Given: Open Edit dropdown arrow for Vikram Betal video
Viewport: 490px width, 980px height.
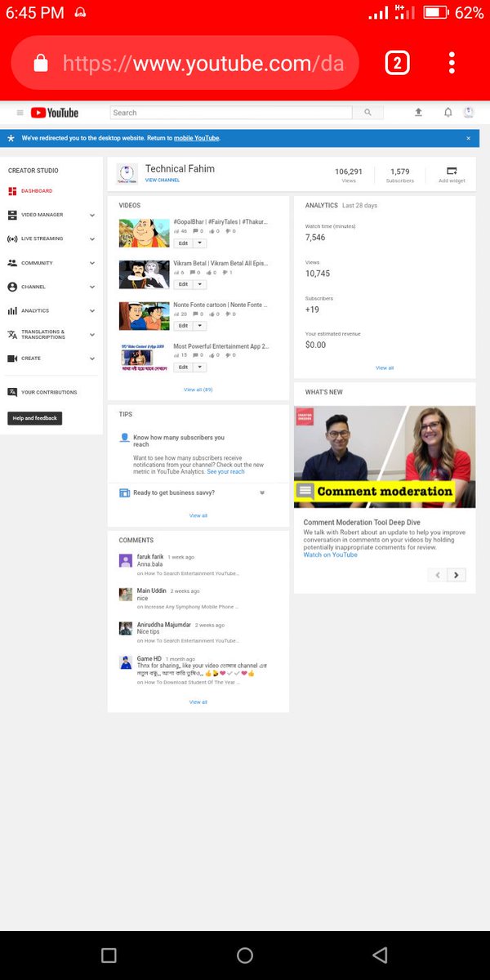Looking at the screenshot, I should (201, 284).
